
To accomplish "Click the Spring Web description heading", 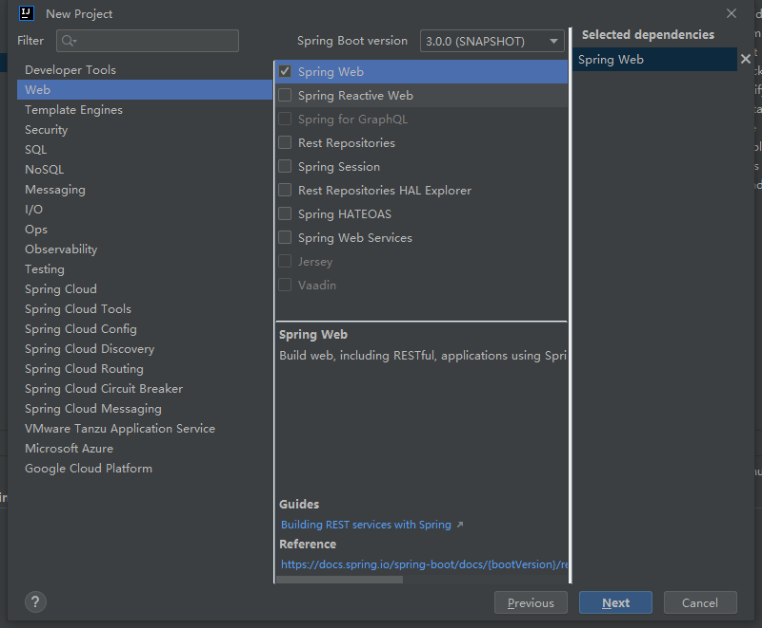I will (x=313, y=335).
